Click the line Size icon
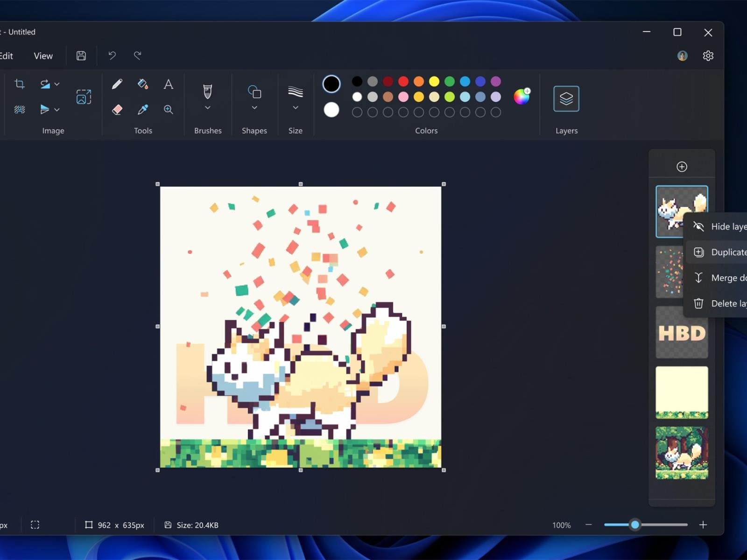 (x=296, y=91)
